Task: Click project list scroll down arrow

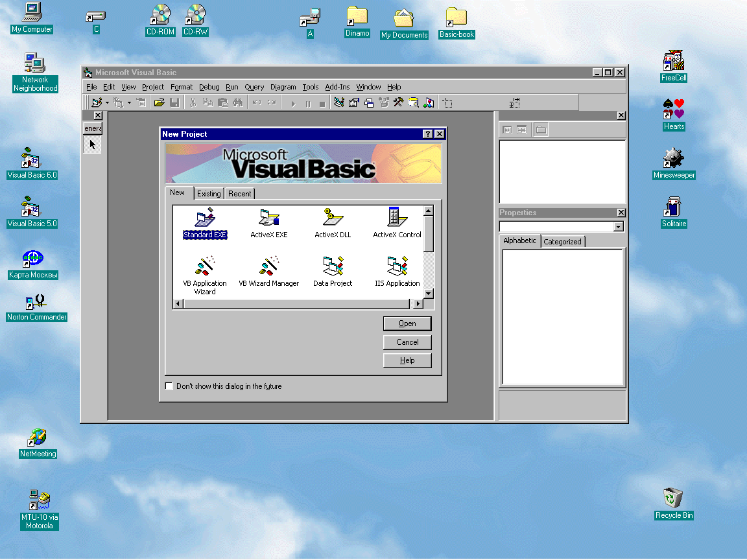Action: [428, 294]
